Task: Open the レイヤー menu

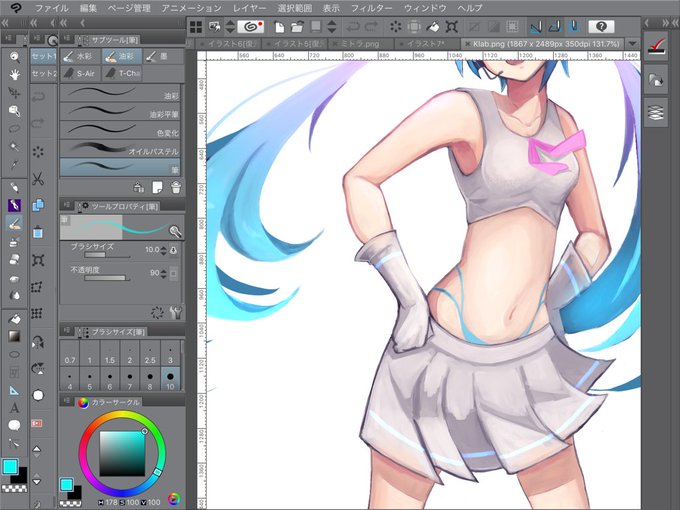Action: tap(250, 8)
